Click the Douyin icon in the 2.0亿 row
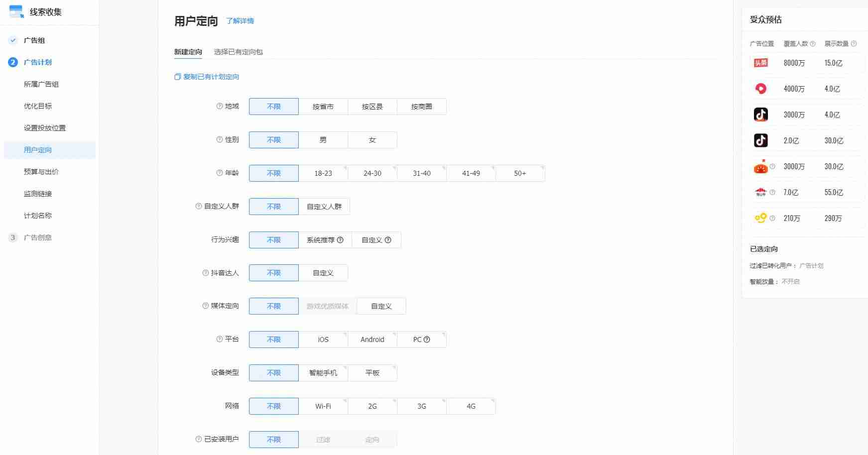Screen dimensions: 868x455 coord(760,140)
